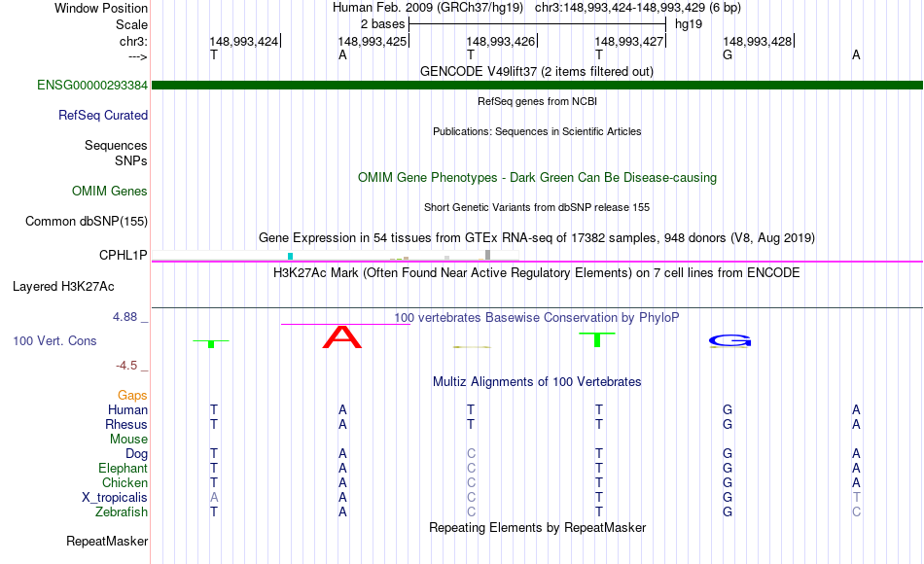Click the pale C base in Elephant row
This screenshot has height=564, width=924.
(471, 468)
